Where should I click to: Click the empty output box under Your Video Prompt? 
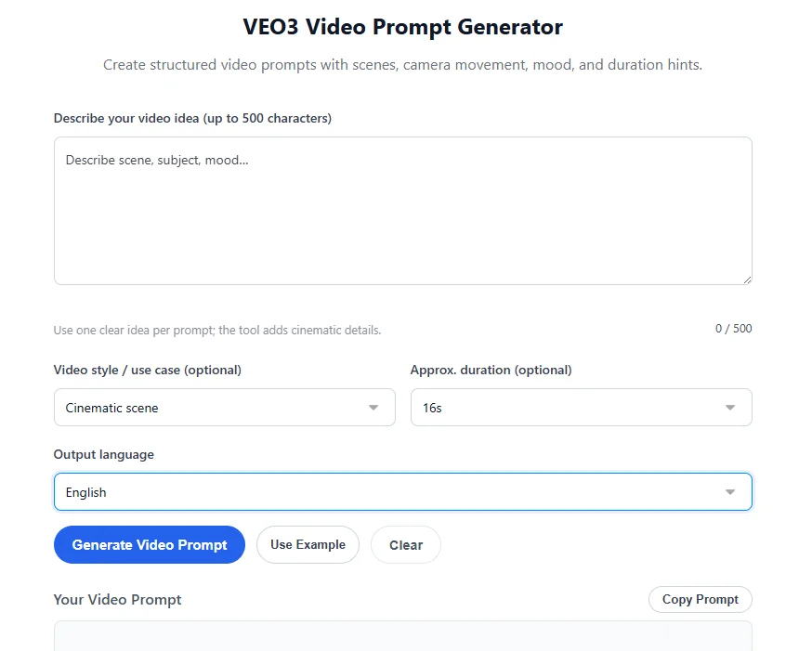point(402,641)
